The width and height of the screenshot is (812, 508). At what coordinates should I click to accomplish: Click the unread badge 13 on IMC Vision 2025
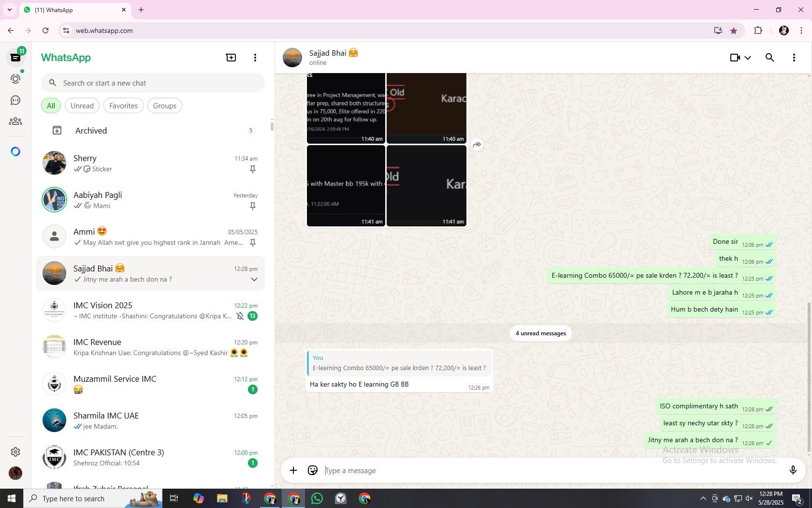252,316
